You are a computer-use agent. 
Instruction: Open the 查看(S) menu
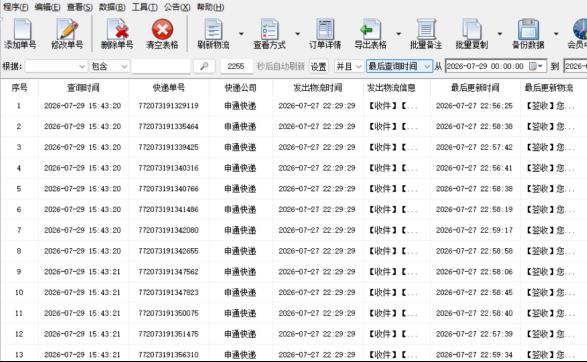[x=79, y=7]
